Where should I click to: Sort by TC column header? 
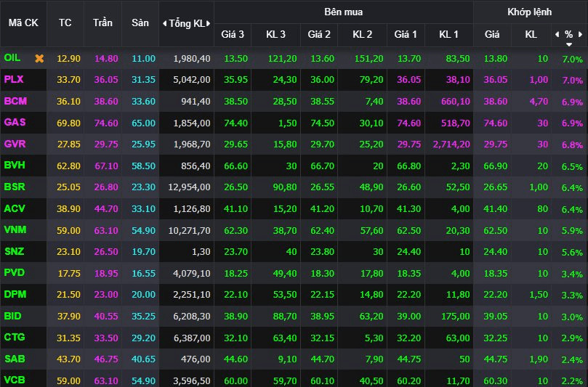(65, 23)
